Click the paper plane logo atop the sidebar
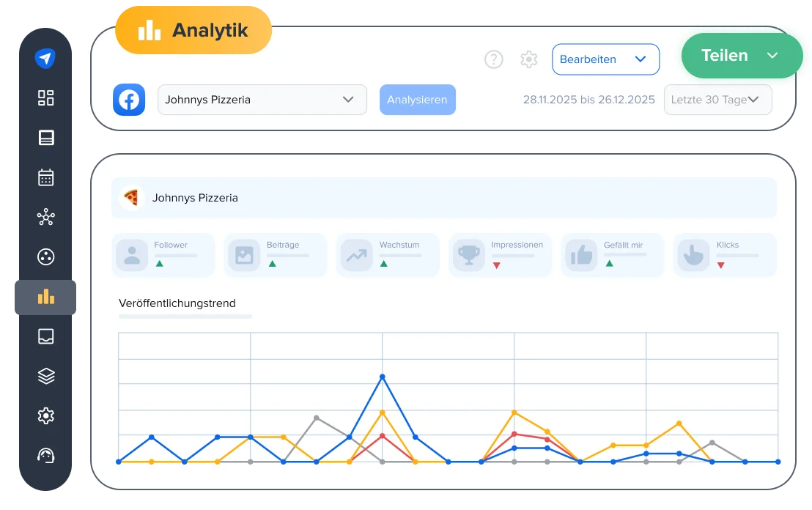812x510 pixels. (45, 57)
